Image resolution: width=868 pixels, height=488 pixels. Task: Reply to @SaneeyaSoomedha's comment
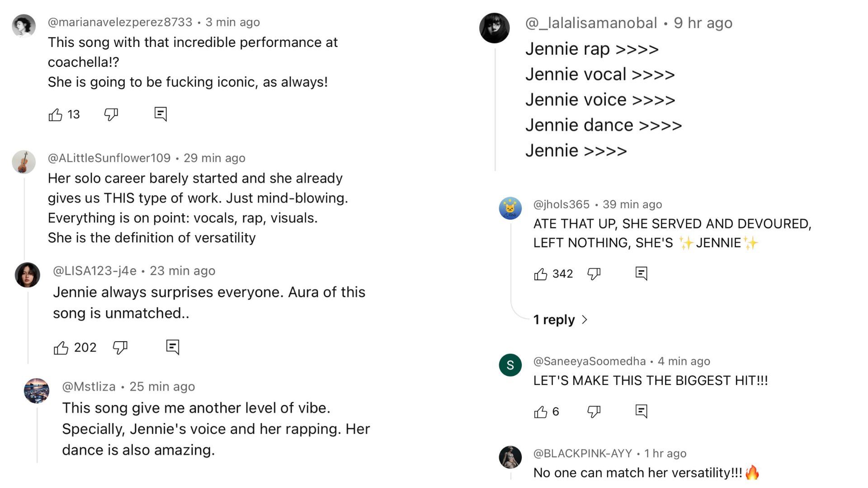pos(641,411)
